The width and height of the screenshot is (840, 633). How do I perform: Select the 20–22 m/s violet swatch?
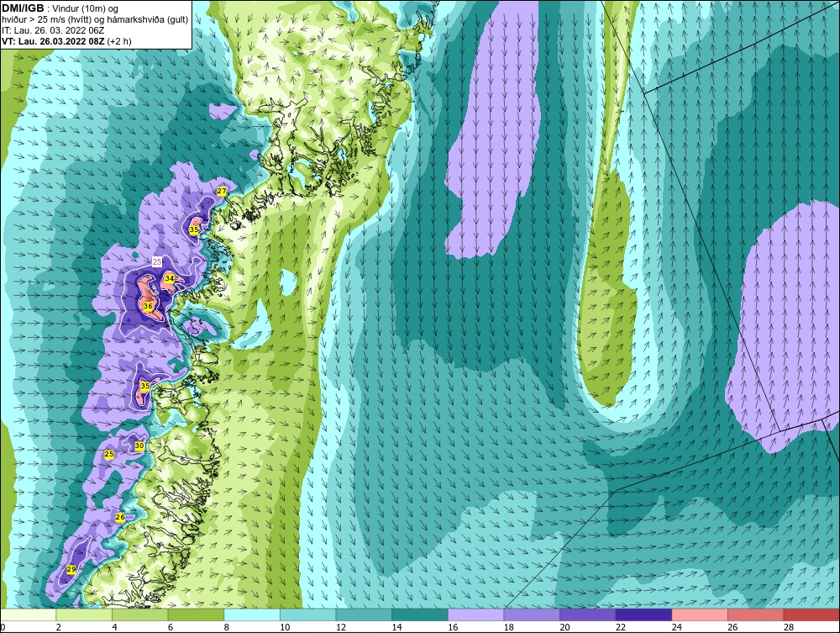point(588,615)
